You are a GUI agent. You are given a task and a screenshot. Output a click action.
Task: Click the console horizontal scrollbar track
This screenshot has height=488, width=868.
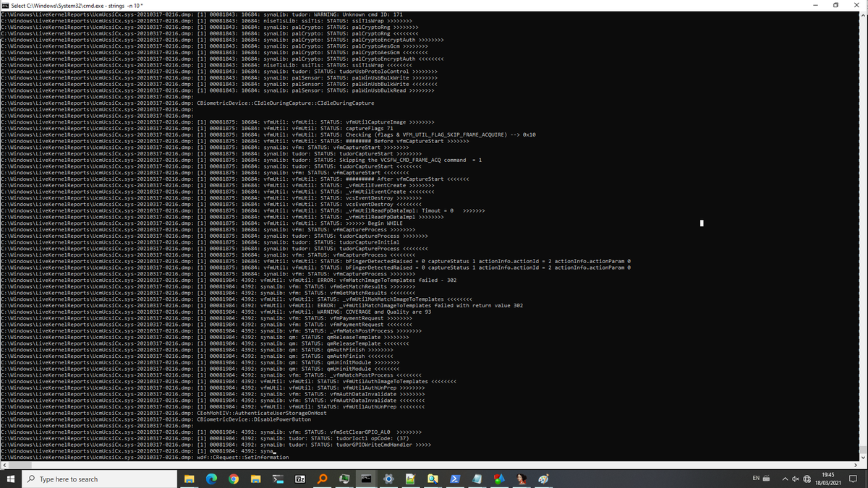(431, 465)
